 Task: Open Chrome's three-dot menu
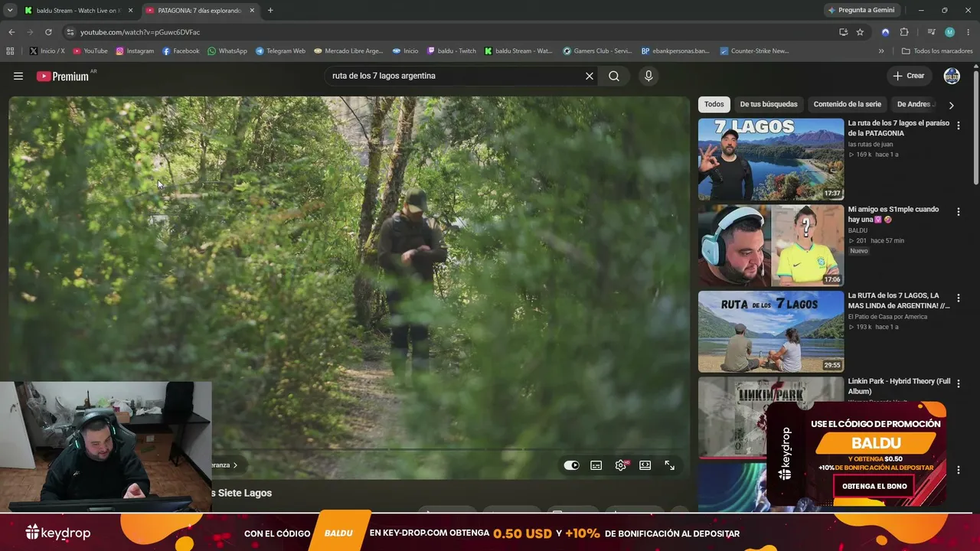click(x=969, y=32)
